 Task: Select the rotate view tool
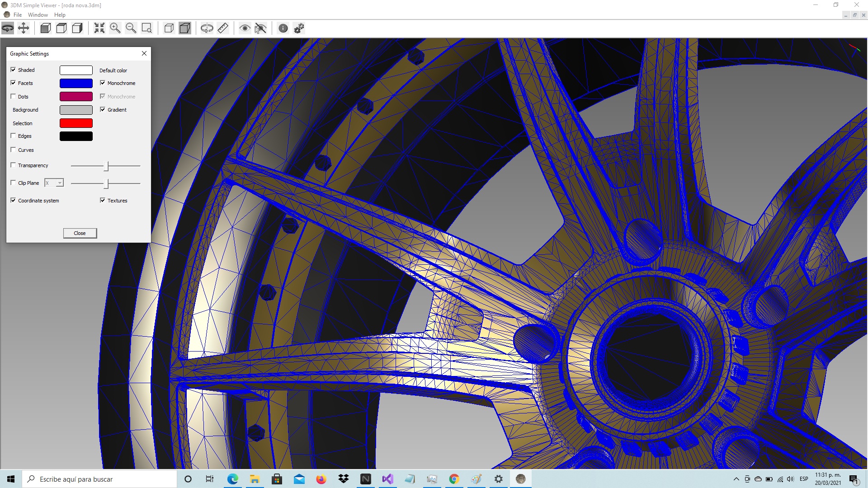pos(8,28)
